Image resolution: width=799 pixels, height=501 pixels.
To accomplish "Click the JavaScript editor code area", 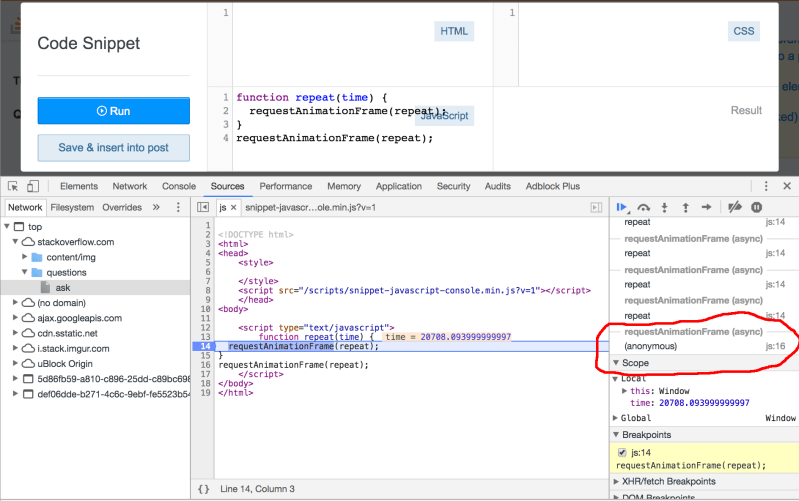I will (x=362, y=129).
